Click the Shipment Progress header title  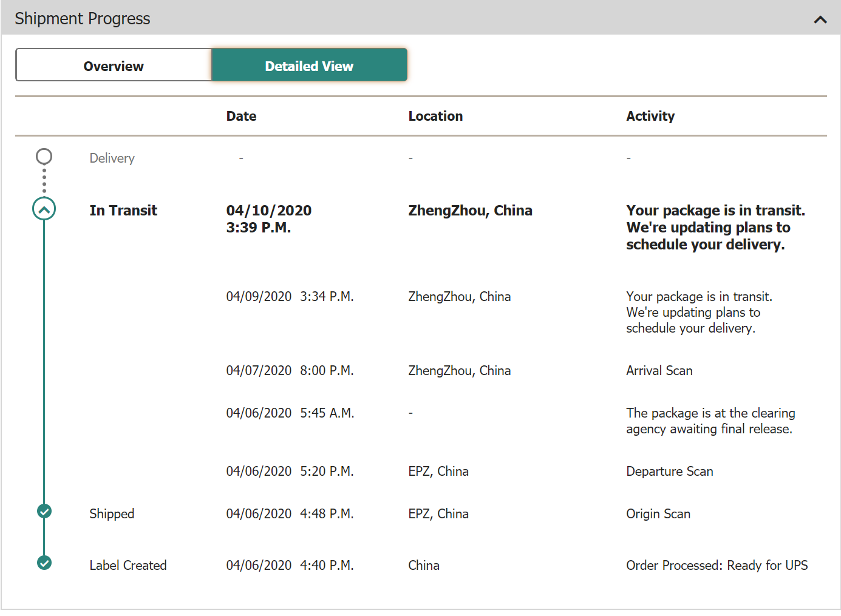click(x=83, y=19)
